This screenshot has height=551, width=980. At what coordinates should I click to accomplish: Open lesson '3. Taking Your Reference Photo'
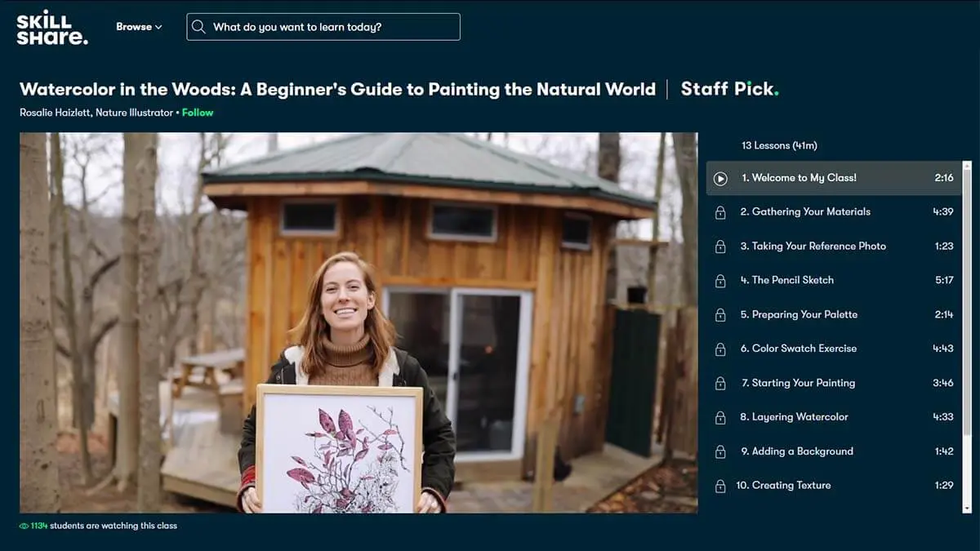click(x=834, y=247)
